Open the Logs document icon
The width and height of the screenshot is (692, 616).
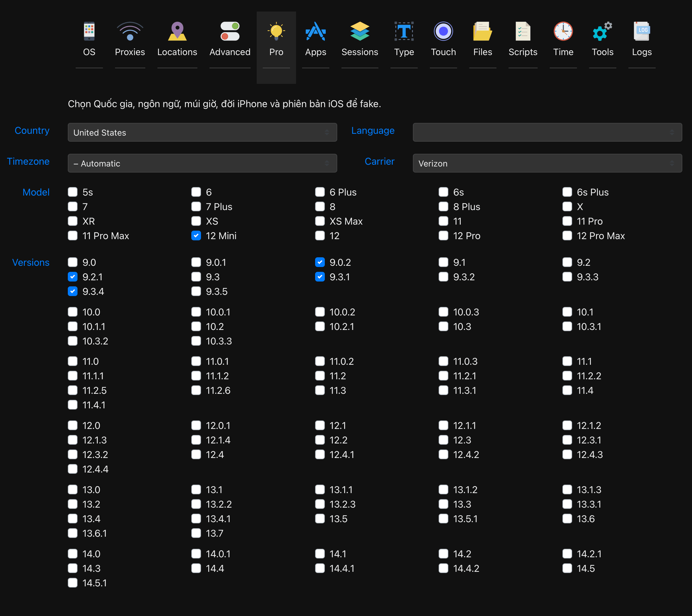[x=641, y=31]
